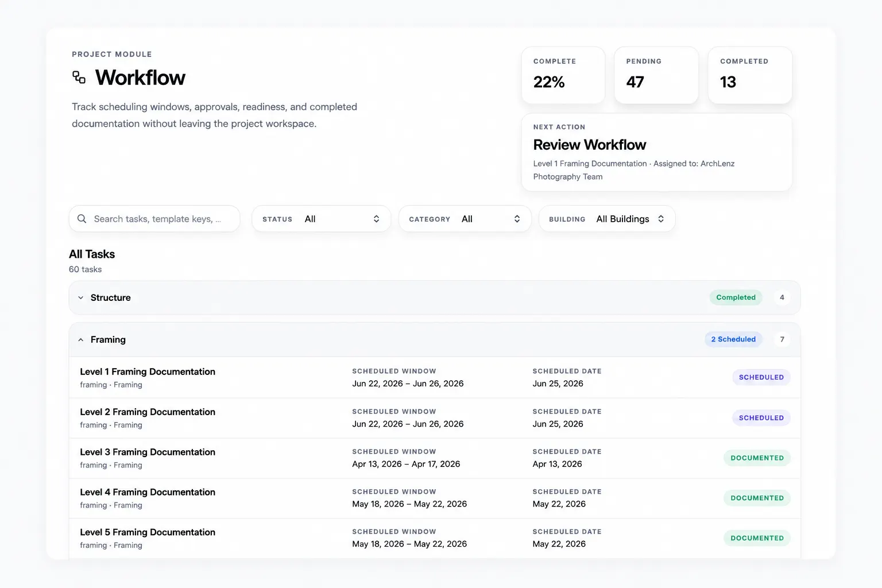Click the Building filter up-down arrows icon
Screen dimensions: 882x588
pos(661,219)
